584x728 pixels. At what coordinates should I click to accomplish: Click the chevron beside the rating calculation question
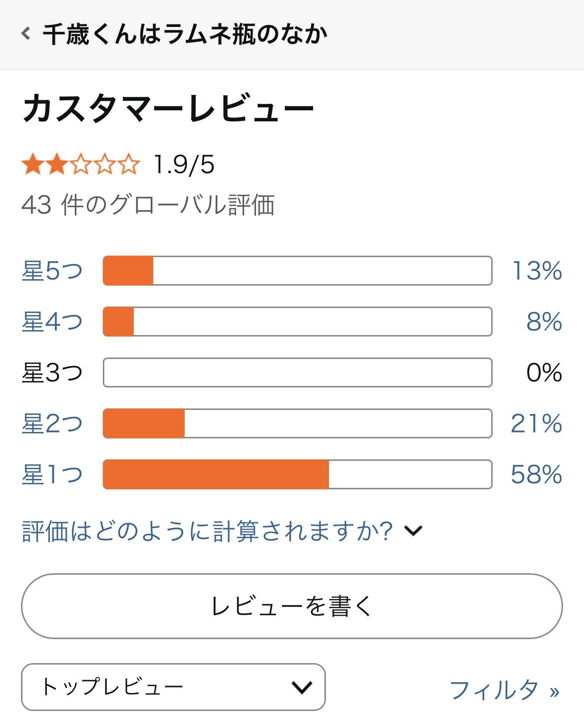414,530
